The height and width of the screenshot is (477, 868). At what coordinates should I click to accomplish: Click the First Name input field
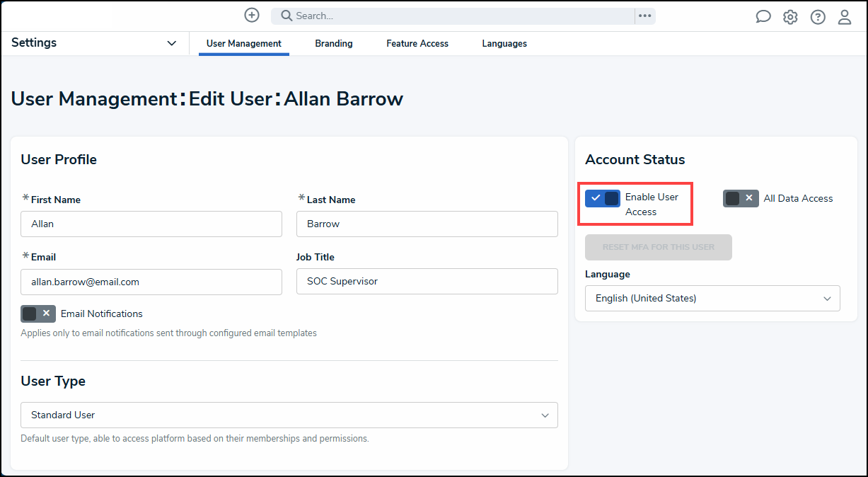coord(151,224)
